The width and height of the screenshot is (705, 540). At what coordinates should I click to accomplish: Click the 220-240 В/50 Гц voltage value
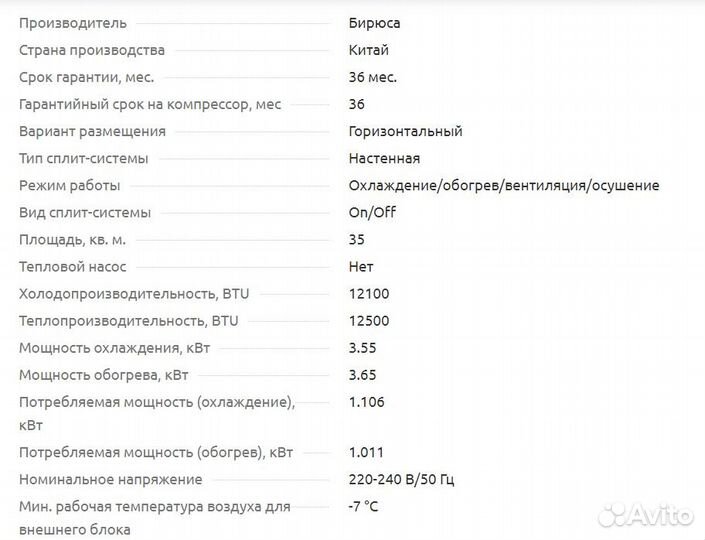point(401,479)
